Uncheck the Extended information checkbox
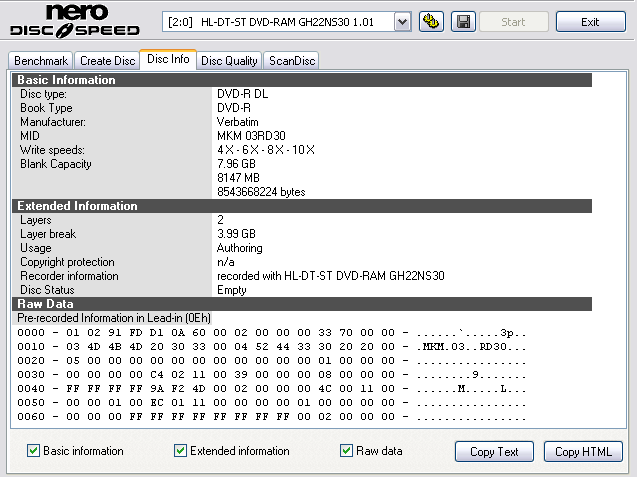637x477 pixels. pos(181,451)
